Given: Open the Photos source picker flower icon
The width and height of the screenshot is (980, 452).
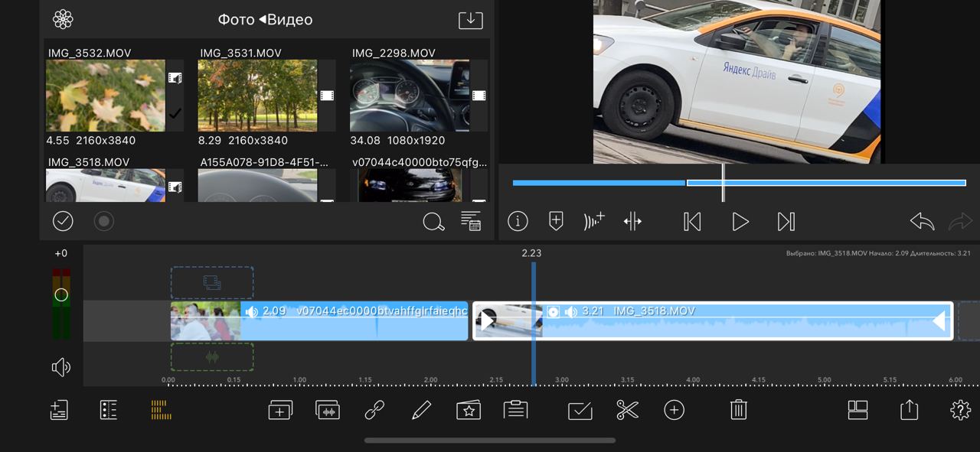Looking at the screenshot, I should point(63,19).
